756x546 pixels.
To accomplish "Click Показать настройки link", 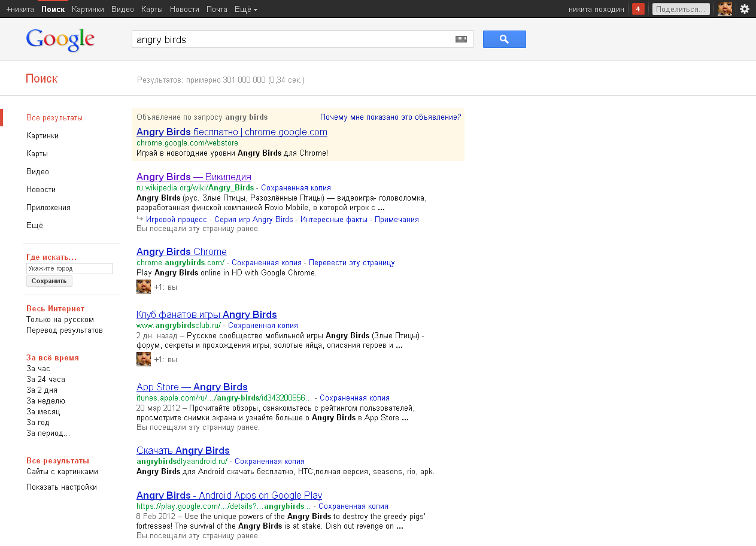I will [x=62, y=487].
